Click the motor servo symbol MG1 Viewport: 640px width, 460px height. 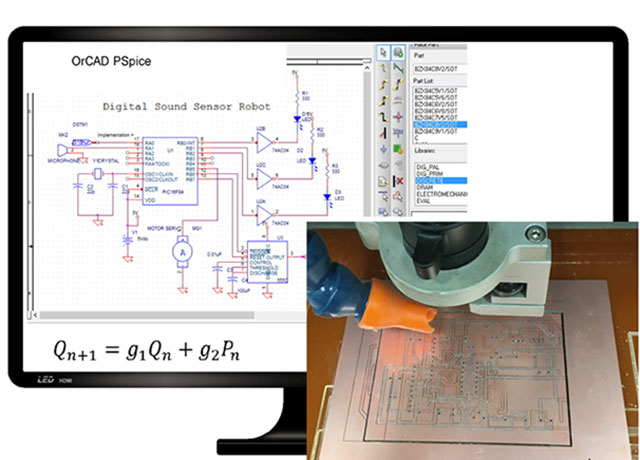tap(182, 255)
